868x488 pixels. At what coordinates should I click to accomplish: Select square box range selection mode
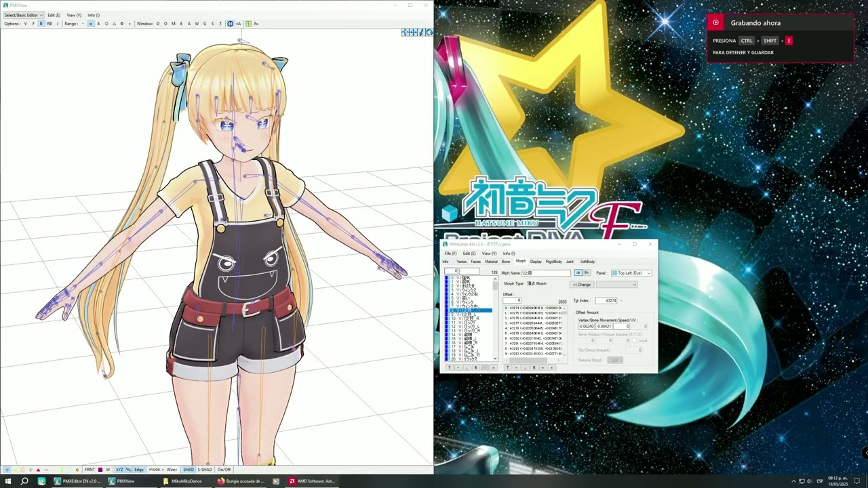pyautogui.click(x=91, y=24)
